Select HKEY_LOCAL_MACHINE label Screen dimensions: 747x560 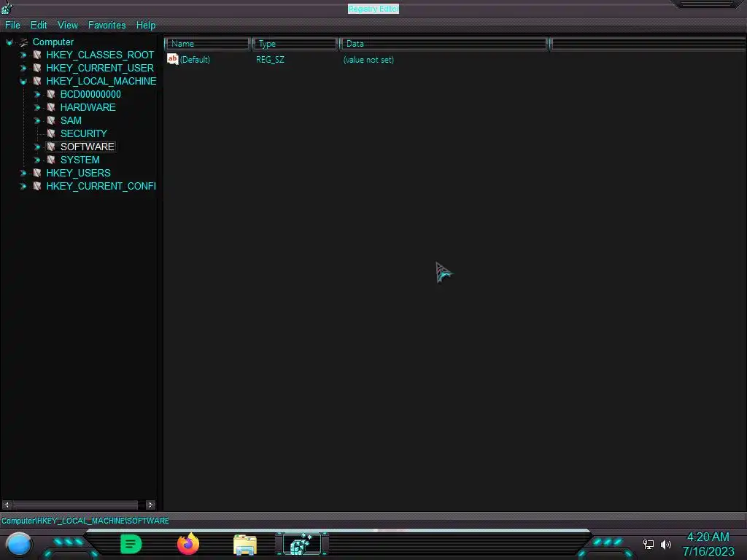(x=101, y=82)
